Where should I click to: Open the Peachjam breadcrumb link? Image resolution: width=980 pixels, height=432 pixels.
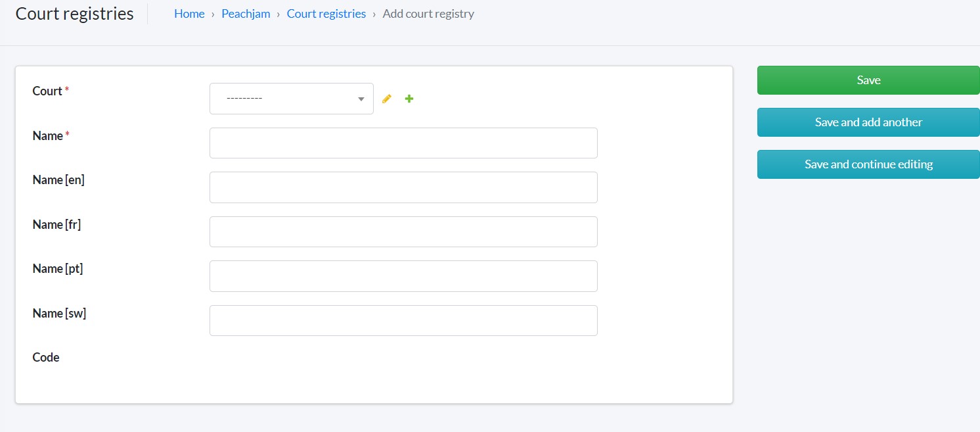[246, 14]
